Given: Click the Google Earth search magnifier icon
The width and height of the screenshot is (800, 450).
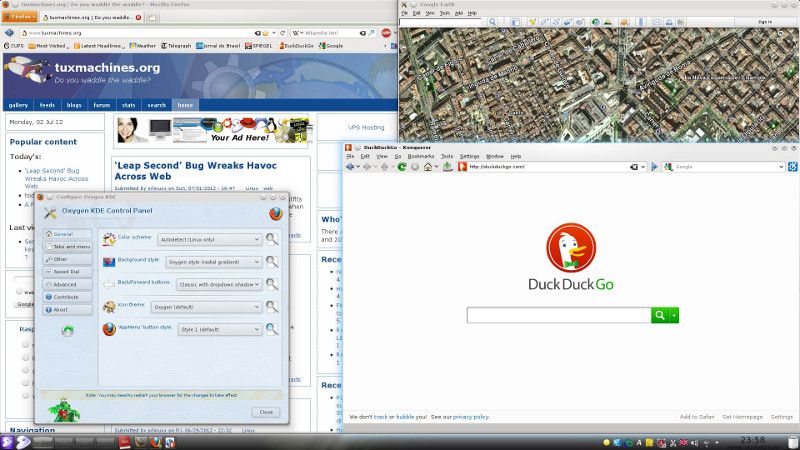Looking at the screenshot, I should click(492, 22).
